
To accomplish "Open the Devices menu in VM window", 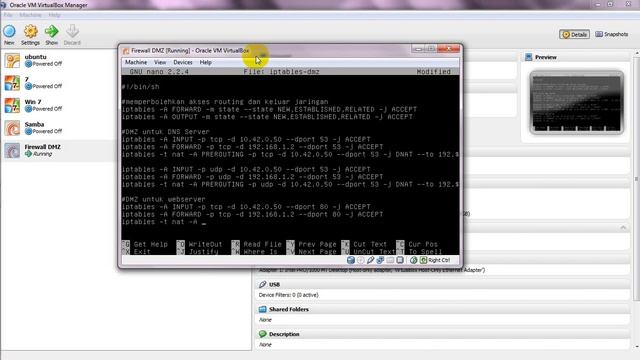I will pos(182,62).
